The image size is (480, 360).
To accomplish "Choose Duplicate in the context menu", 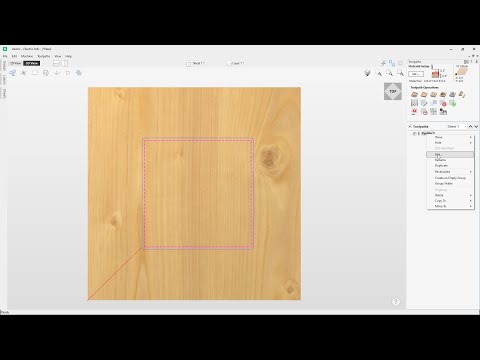I will [450, 166].
